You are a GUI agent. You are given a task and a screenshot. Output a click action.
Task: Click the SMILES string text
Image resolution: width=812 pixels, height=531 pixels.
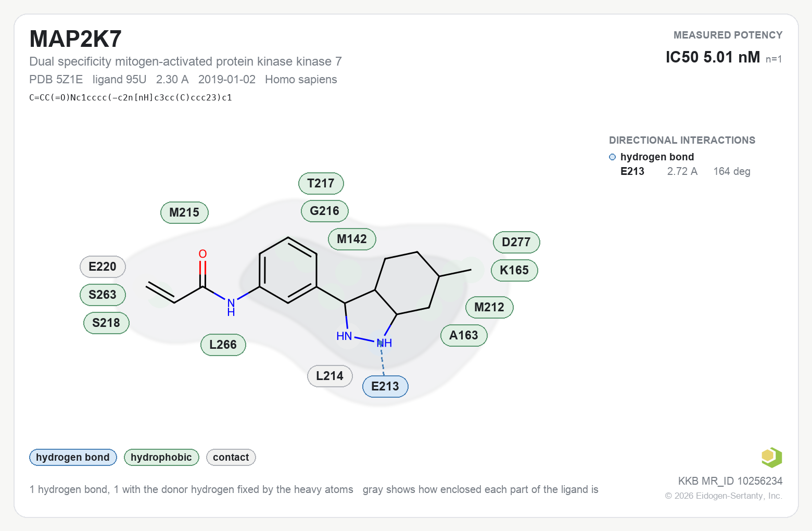[x=131, y=97]
